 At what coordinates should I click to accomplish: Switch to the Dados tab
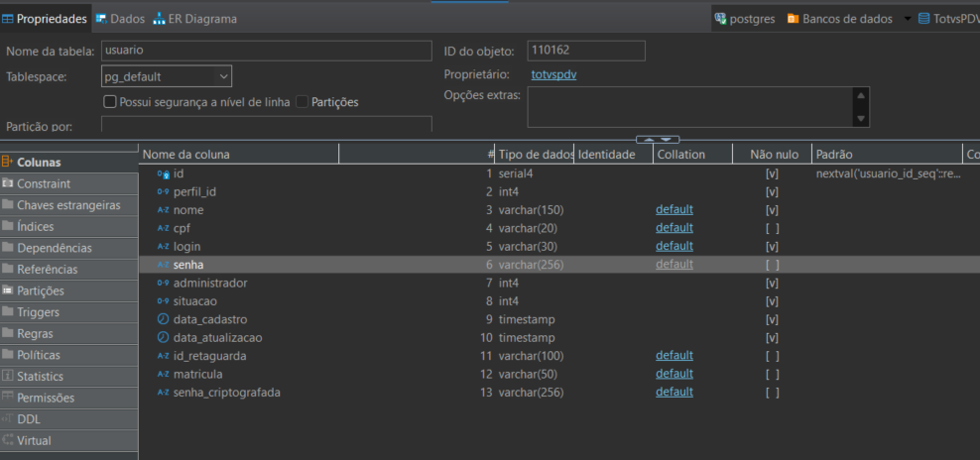tap(120, 19)
